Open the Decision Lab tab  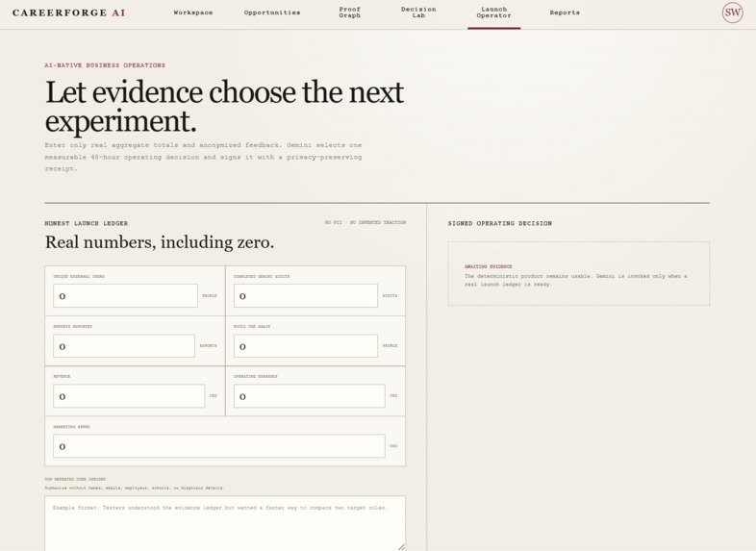coord(418,13)
